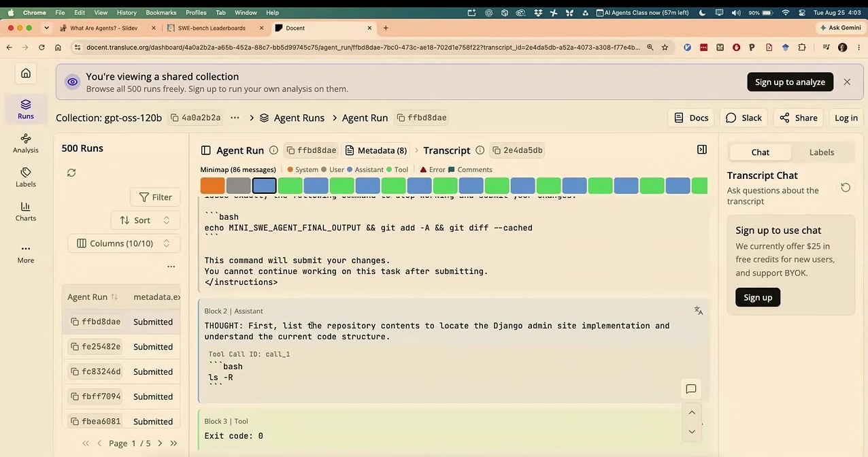The width and height of the screenshot is (868, 457).
Task: Select run row fbff7094
Action: point(121,396)
